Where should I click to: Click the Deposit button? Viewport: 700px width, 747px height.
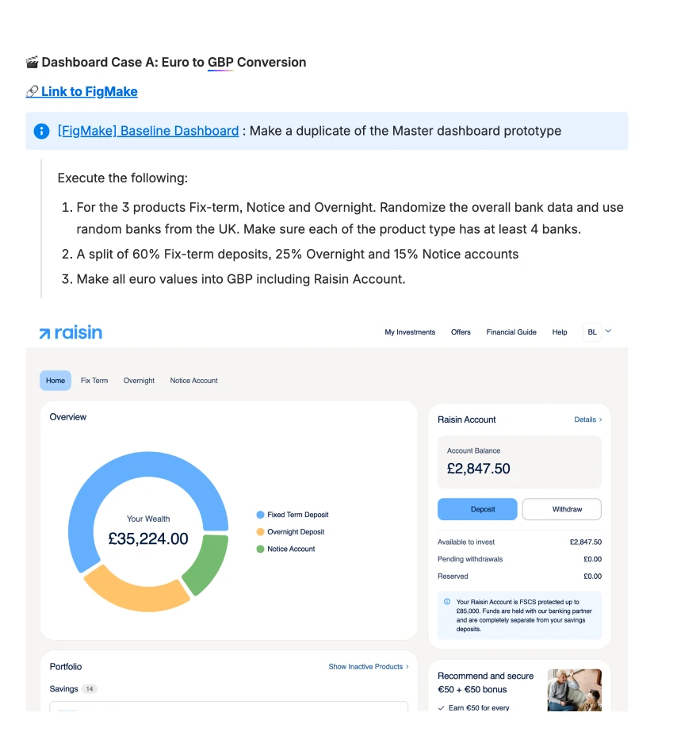[x=477, y=509]
